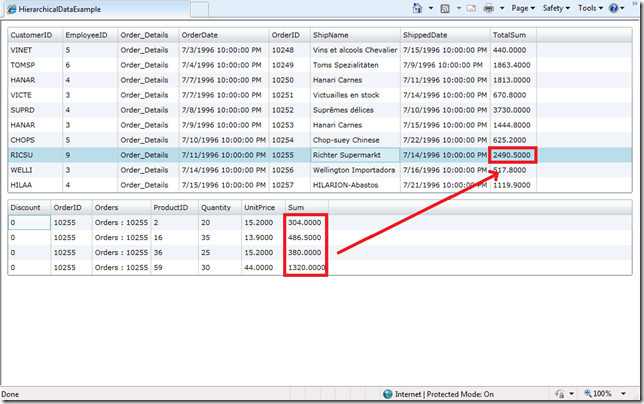Expand the zoom level dropdown arrow
644x404 pixels.
click(x=625, y=394)
